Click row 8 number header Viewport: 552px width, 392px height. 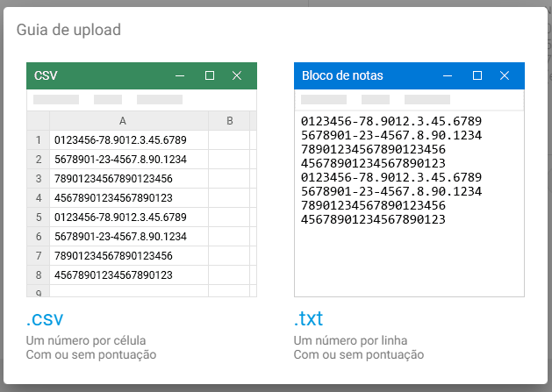click(x=38, y=275)
